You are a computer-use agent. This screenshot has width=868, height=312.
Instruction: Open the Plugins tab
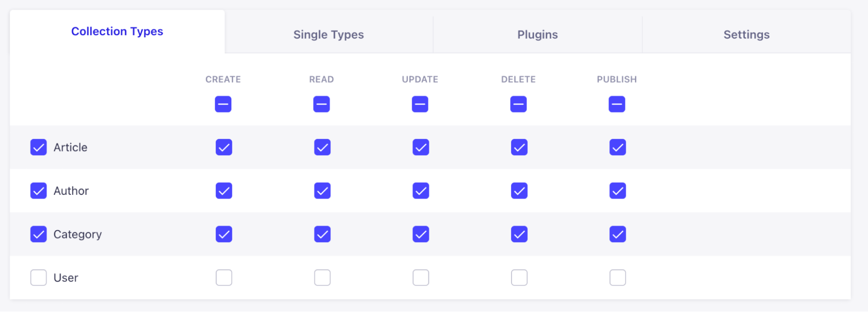tap(537, 35)
